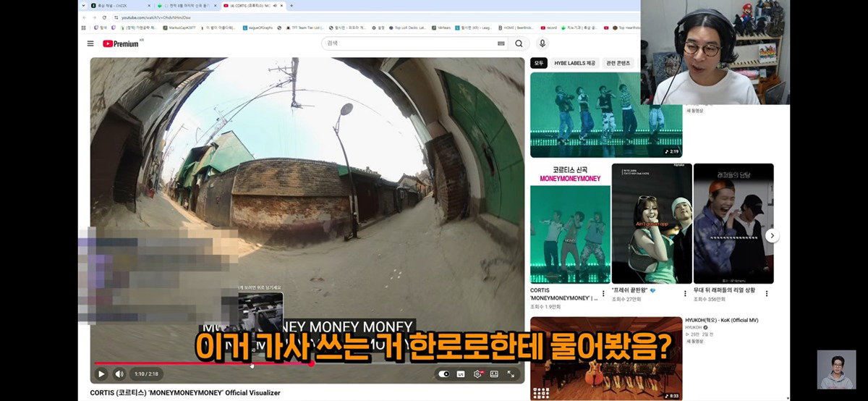Open a new browser tab with plus

[292, 6]
